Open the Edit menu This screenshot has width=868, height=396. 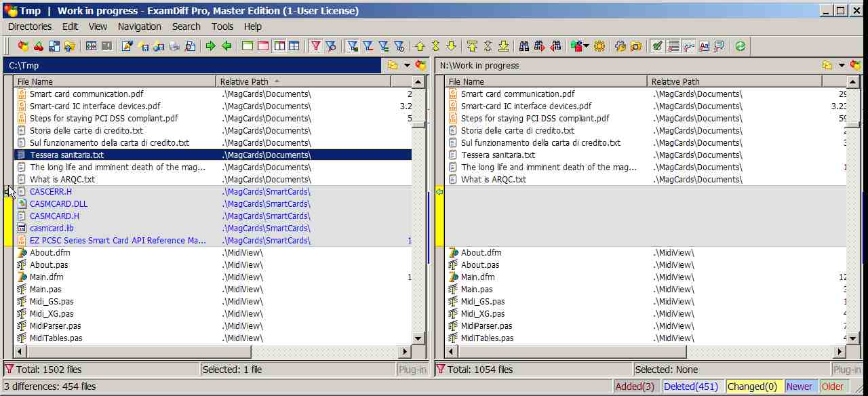[70, 26]
